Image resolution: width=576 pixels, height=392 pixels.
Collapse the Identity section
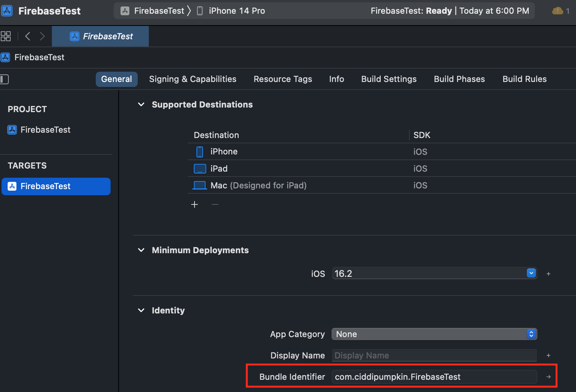tap(141, 310)
